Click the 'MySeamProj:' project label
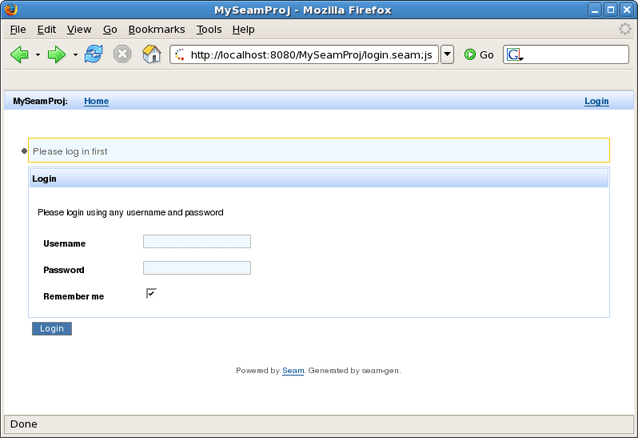 point(40,101)
